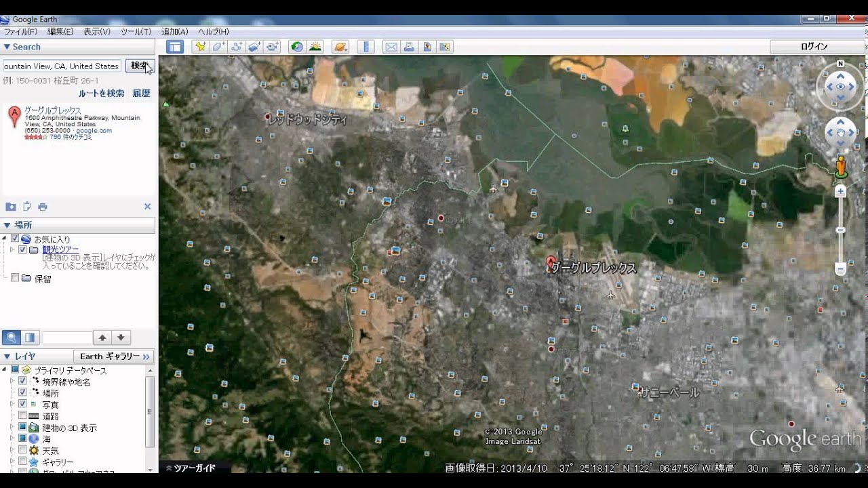Click the look-around eye compass control

pos(841,87)
